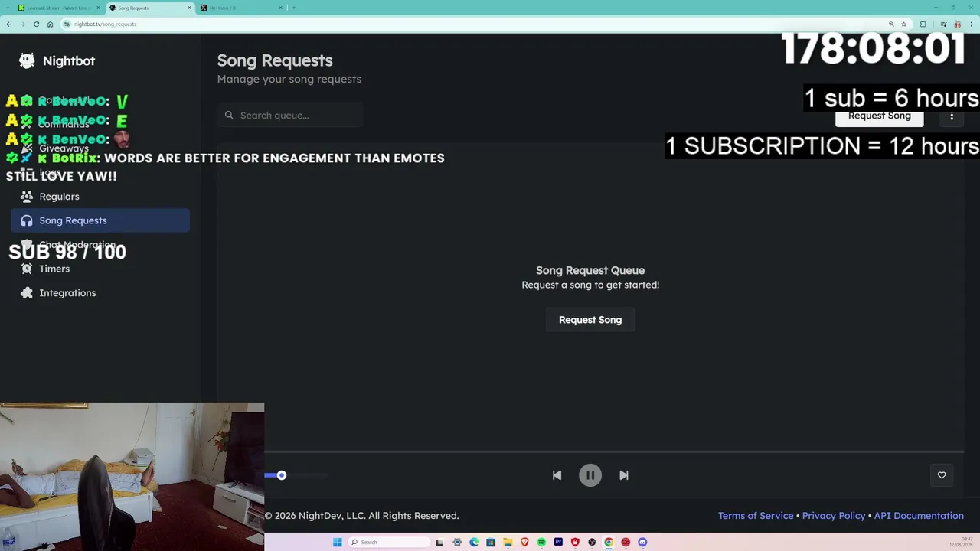Open the Chrome three-dot menu
The width and height of the screenshot is (980, 551).
(970, 24)
